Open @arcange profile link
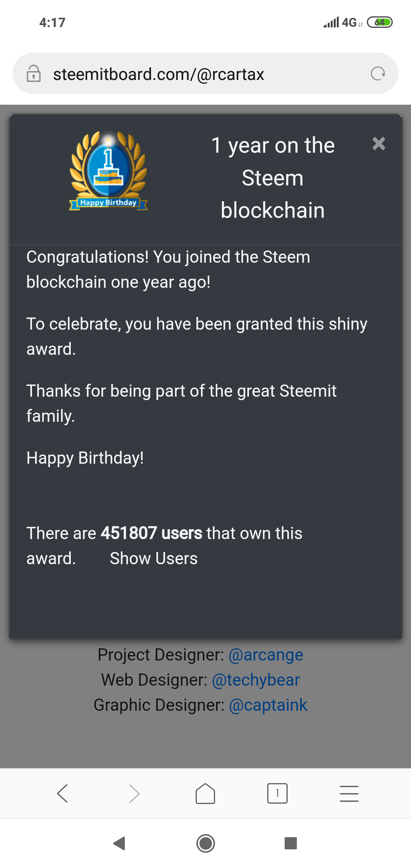Viewport: 411px width, 868px height. [x=266, y=655]
